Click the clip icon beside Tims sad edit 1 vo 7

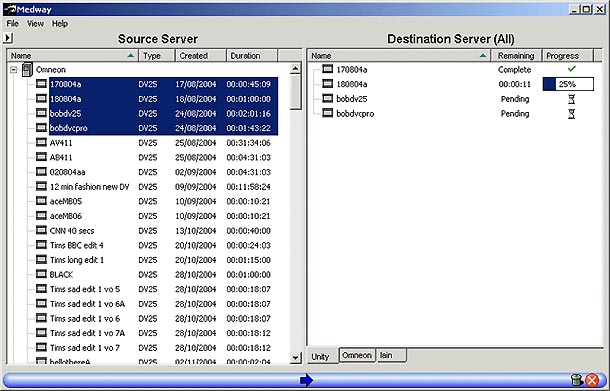41,347
